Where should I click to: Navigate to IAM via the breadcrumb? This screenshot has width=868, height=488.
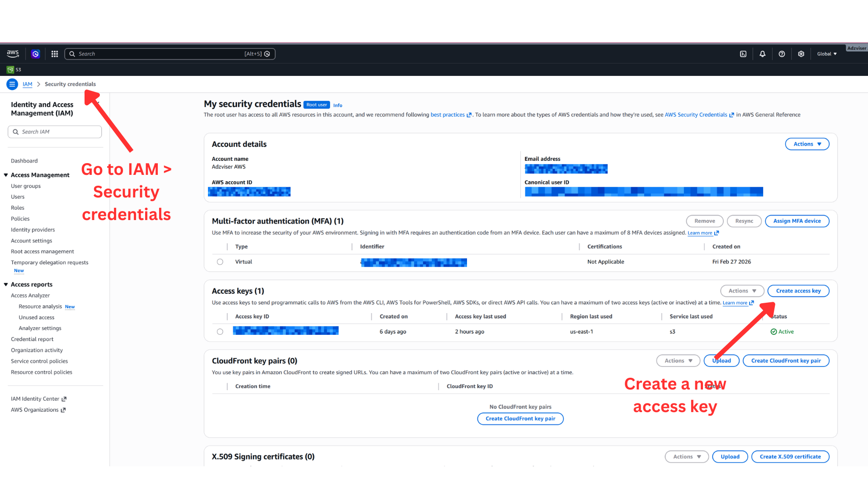click(27, 84)
